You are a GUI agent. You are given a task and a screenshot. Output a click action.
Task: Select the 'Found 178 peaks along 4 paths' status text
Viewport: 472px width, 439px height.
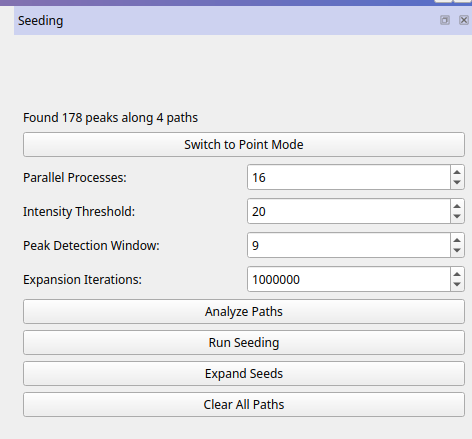tap(110, 118)
